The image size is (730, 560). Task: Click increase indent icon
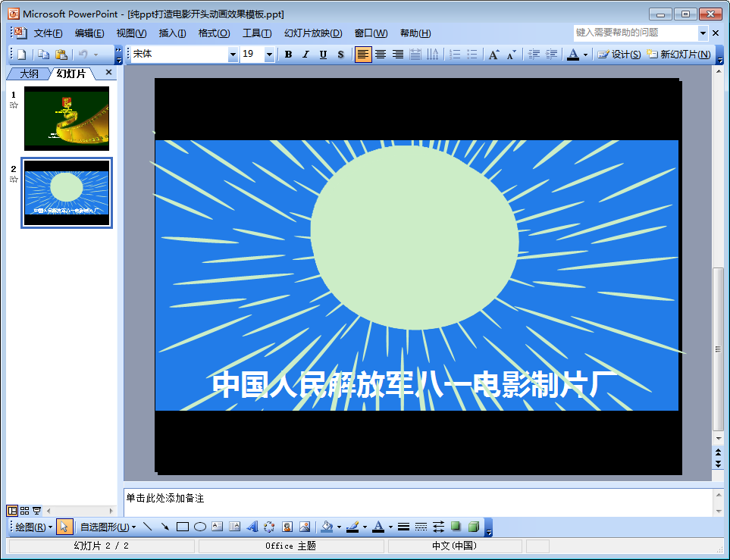point(551,55)
